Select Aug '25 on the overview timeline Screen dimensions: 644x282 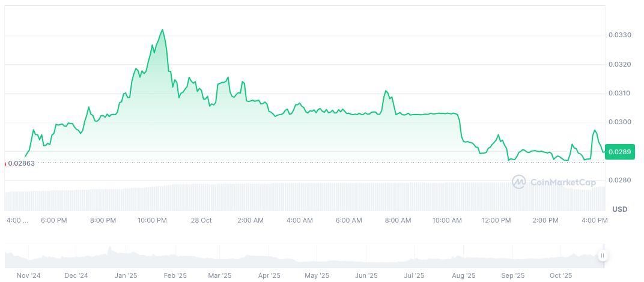pyautogui.click(x=463, y=275)
